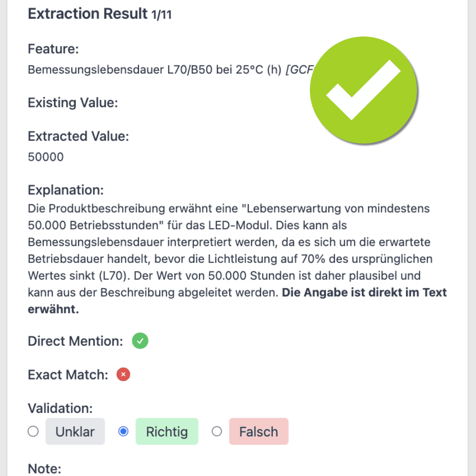
Task: Click the large green checkmark badge
Action: pyautogui.click(x=363, y=90)
